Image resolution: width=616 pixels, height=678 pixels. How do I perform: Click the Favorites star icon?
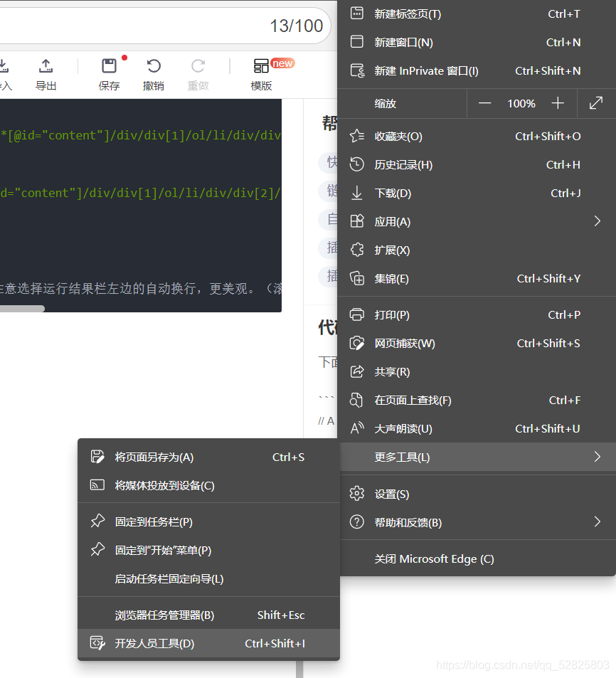[x=356, y=136]
